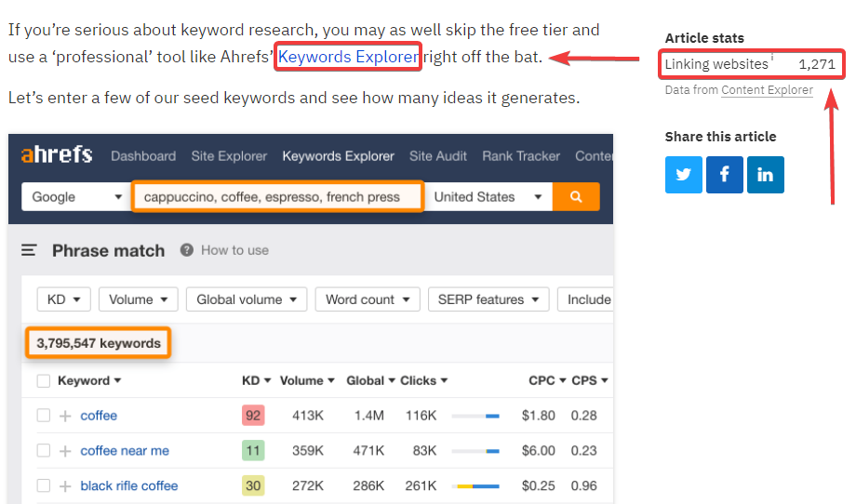Expand the Word count filter
The height and width of the screenshot is (504, 856).
coord(368,299)
